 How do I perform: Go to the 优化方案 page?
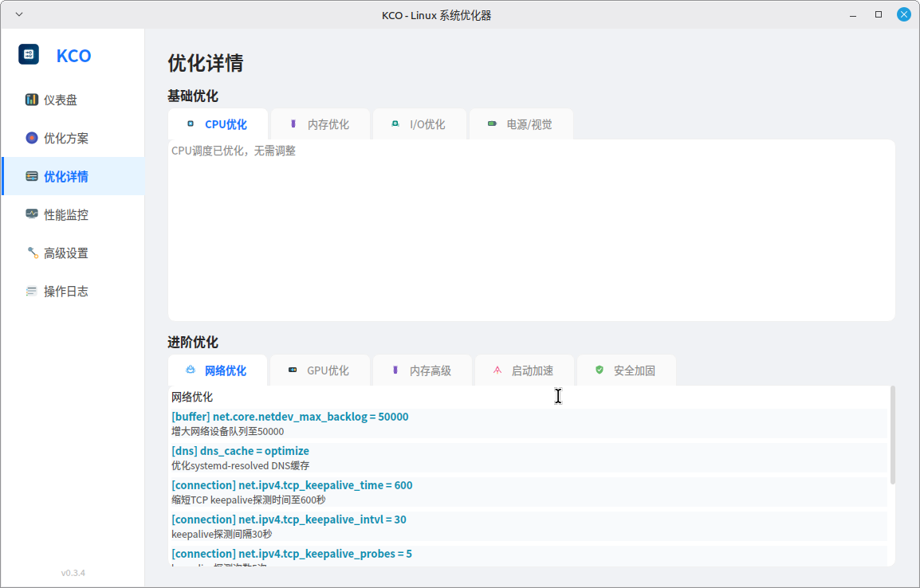click(73, 138)
